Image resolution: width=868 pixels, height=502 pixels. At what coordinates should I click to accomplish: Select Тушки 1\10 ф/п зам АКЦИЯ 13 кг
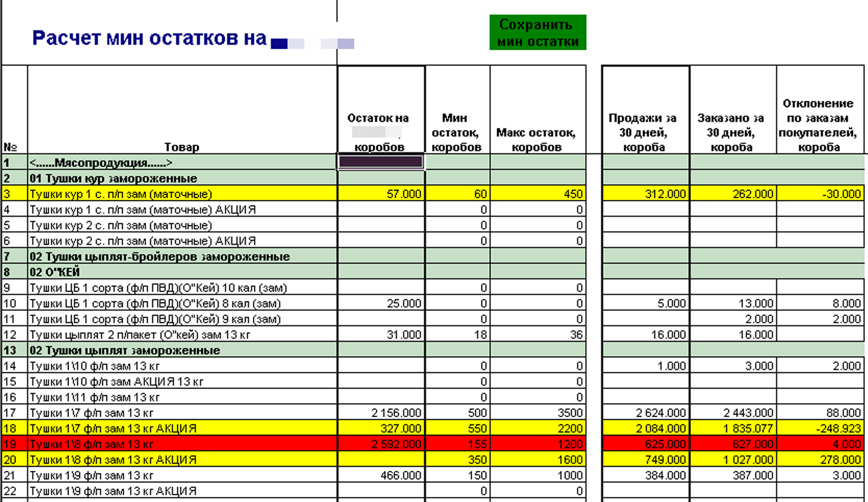point(182,381)
